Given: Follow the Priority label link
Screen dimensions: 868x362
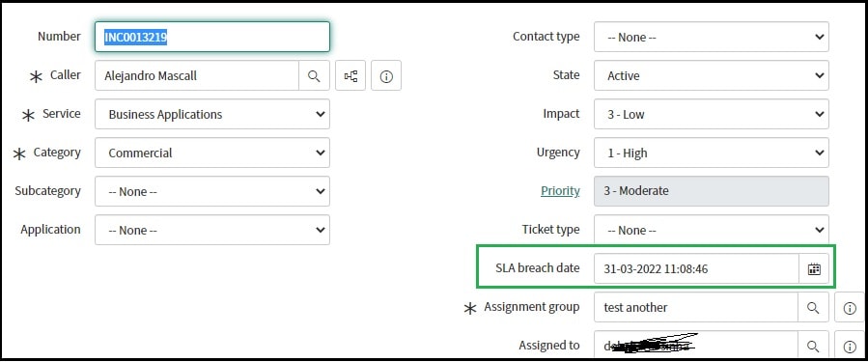Looking at the screenshot, I should click(x=560, y=191).
